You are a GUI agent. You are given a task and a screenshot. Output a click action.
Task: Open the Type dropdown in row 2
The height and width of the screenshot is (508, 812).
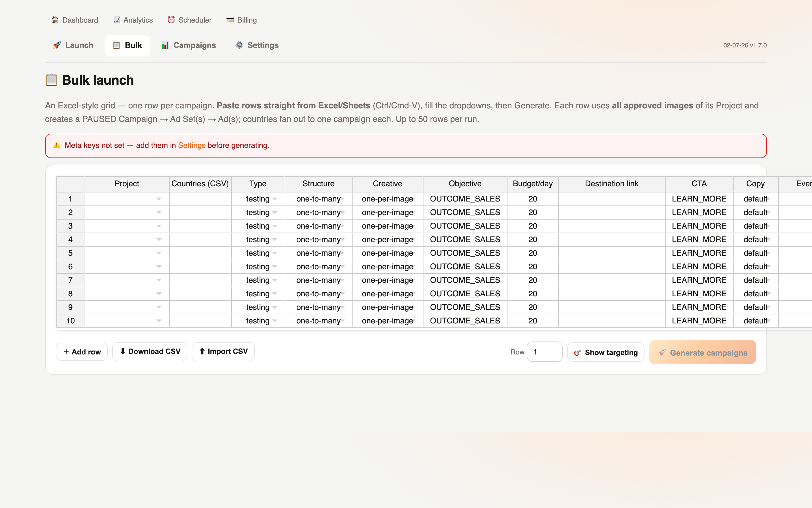(x=275, y=212)
